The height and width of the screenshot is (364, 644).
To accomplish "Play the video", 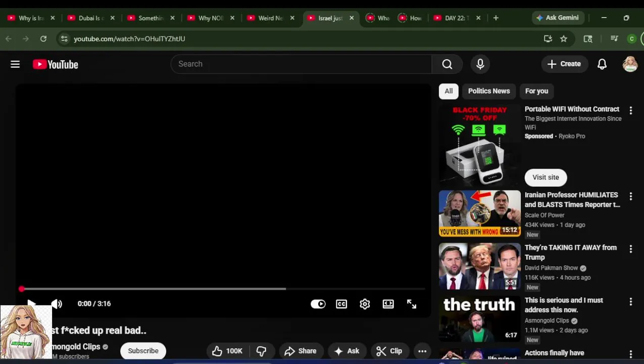I will point(31,304).
